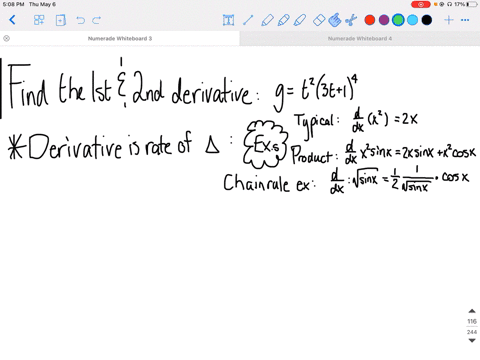
Task: Select the straight line tool
Action: pos(248,20)
